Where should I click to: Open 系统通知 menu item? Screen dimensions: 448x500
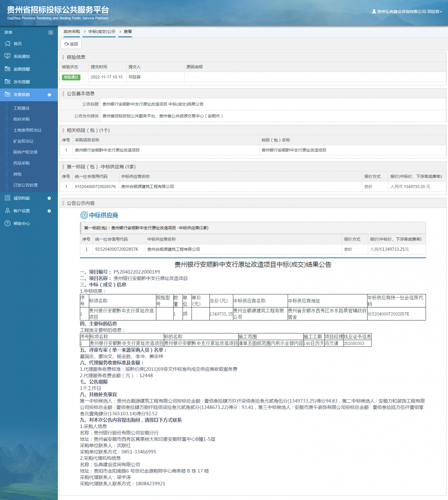tap(22, 56)
